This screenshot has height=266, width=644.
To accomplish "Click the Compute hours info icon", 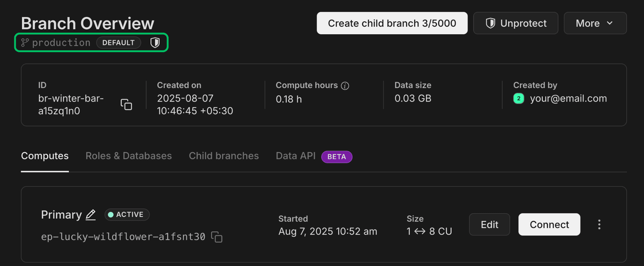I will tap(345, 86).
